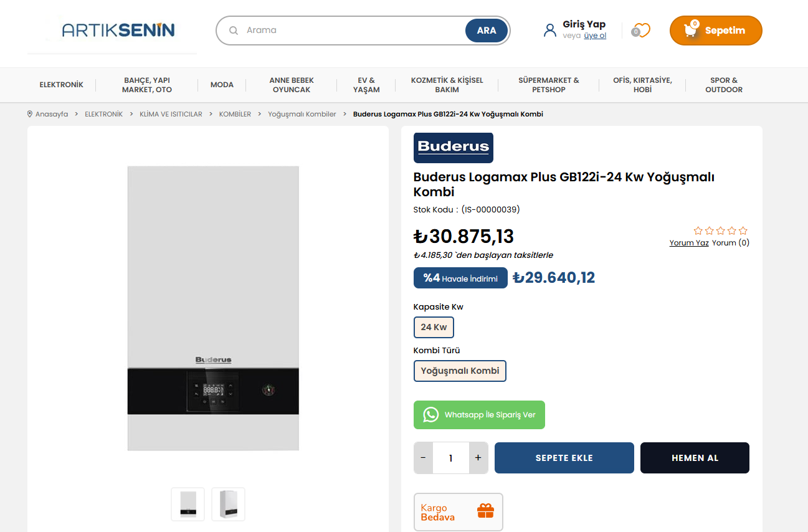Viewport: 808px width, 532px height.
Task: Click Giriş Yap to log in
Action: (x=584, y=24)
